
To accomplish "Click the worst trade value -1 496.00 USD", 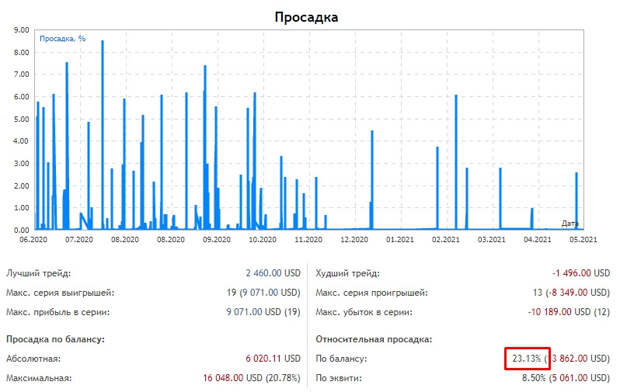I will coord(581,273).
